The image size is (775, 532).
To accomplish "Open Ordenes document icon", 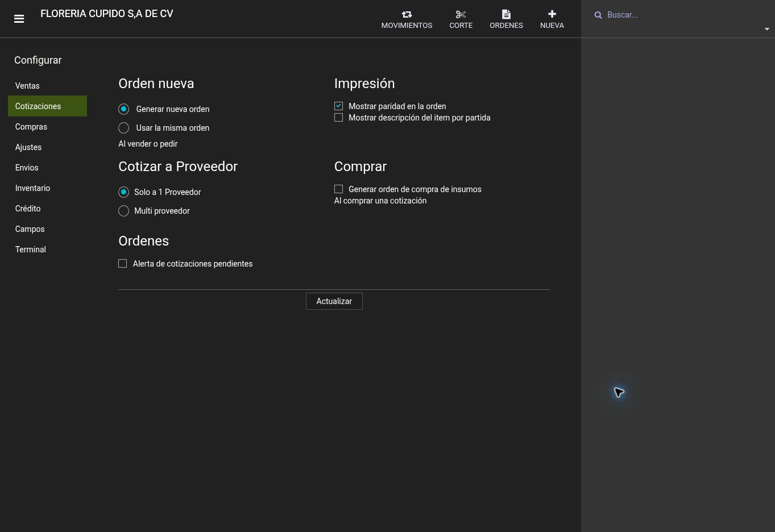I will pos(506,19).
